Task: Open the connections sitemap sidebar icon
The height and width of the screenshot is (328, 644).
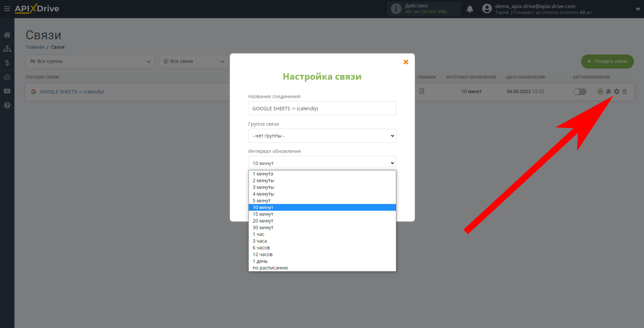Action: pyautogui.click(x=7, y=49)
